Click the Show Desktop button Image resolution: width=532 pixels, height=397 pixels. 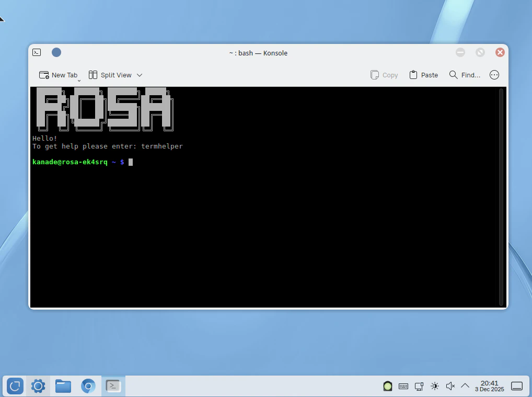(x=517, y=386)
